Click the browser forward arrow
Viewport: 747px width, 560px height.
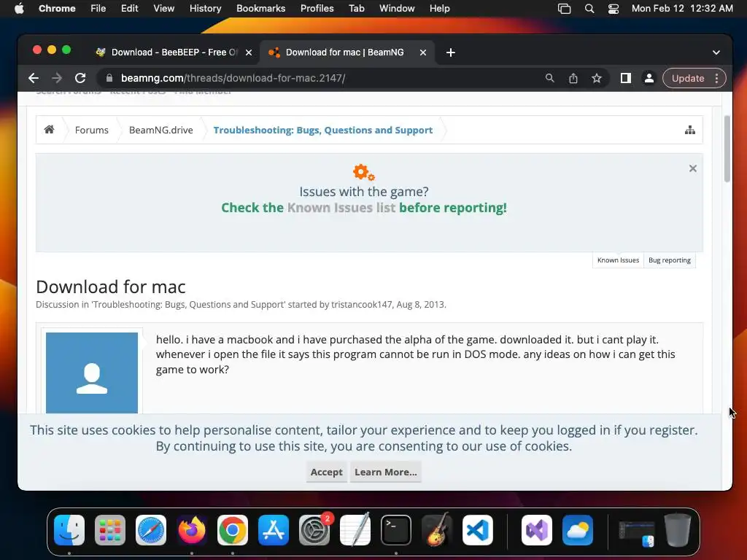(x=57, y=78)
